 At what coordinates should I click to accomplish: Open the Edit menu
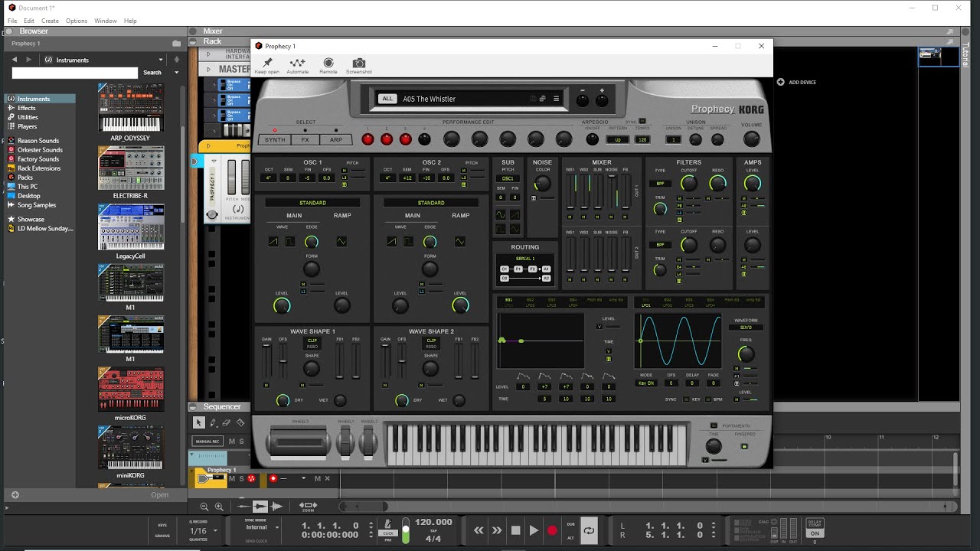[29, 21]
